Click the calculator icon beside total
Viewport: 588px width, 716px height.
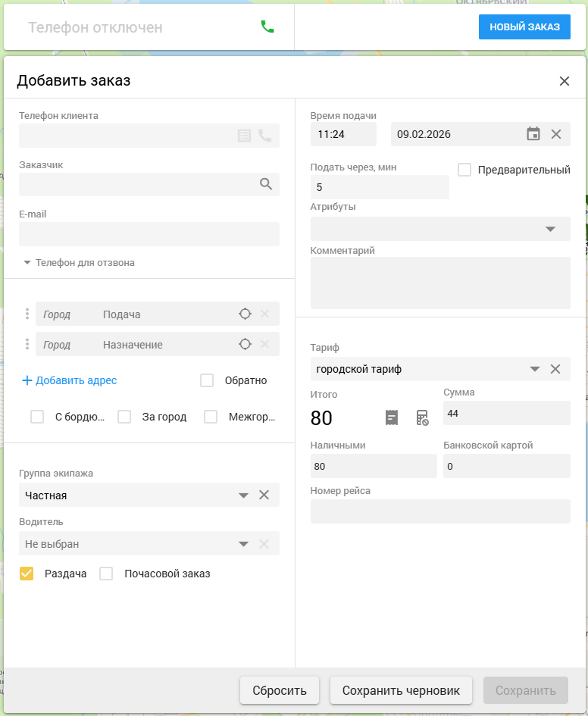point(423,417)
